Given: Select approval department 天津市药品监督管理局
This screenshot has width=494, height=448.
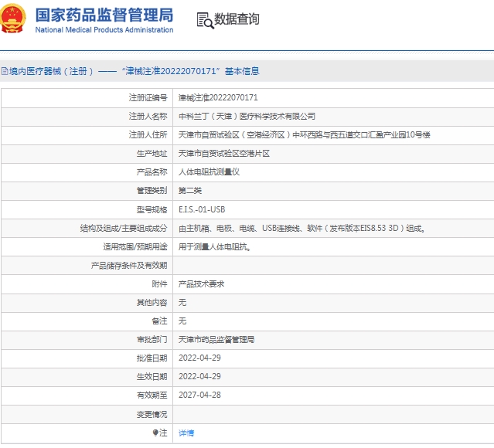Looking at the screenshot, I should click(x=216, y=339).
